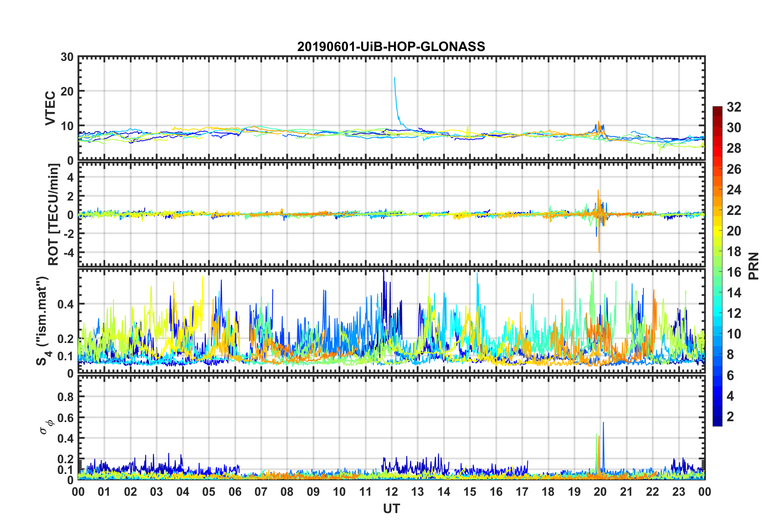Click the 08 tick on the UT axis

pyautogui.click(x=287, y=492)
